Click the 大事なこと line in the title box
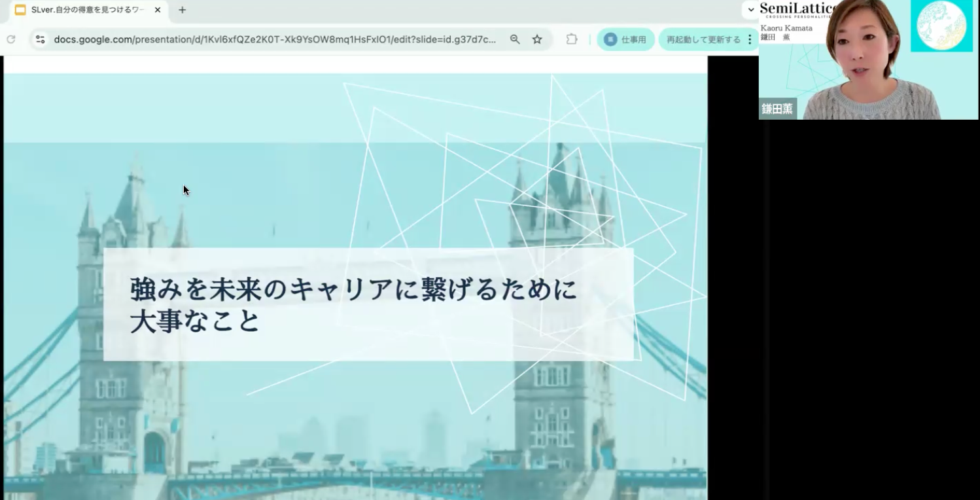 194,322
